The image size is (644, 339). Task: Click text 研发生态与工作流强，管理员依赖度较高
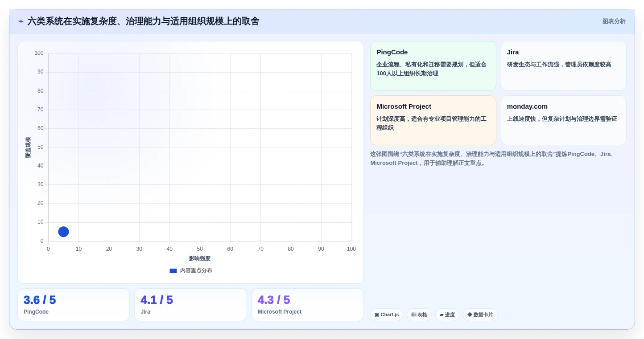(x=559, y=65)
